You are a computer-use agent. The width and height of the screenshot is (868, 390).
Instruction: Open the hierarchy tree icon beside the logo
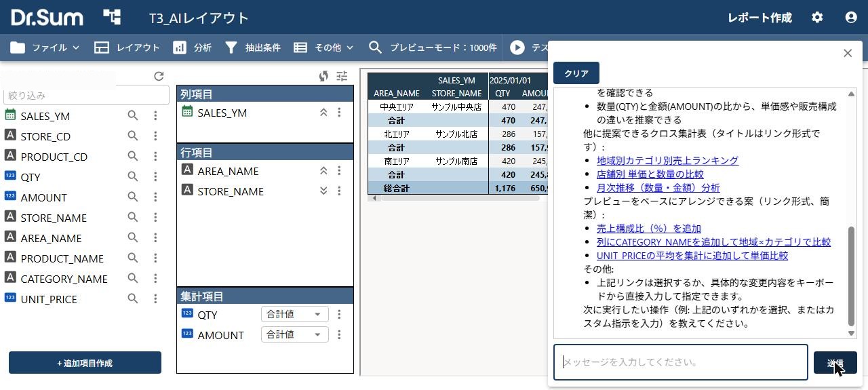(x=112, y=17)
